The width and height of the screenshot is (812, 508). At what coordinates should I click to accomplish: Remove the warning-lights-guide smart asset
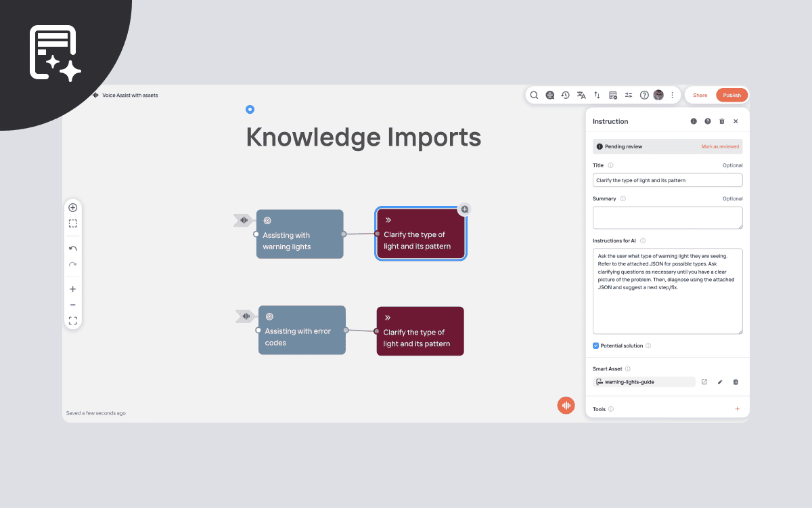(736, 382)
